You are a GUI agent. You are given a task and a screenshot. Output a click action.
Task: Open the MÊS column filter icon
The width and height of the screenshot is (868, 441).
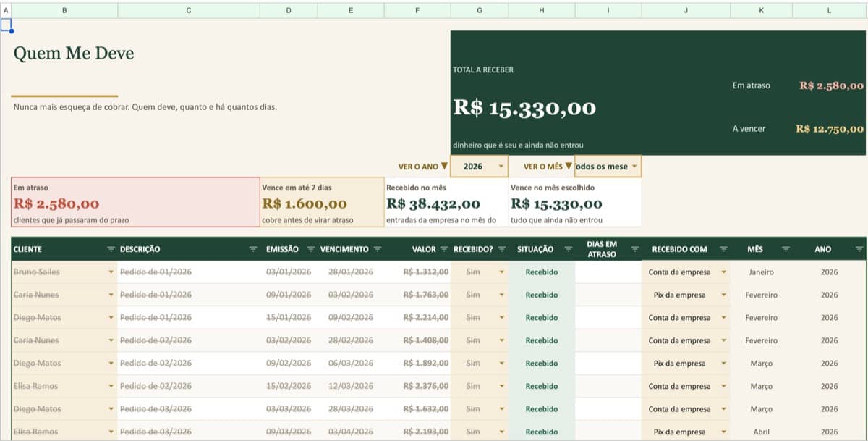(786, 249)
